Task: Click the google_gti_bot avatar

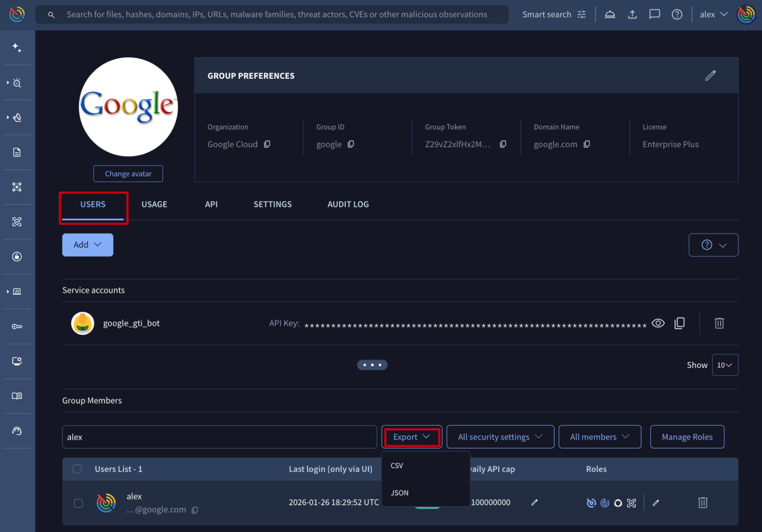Action: (x=83, y=323)
